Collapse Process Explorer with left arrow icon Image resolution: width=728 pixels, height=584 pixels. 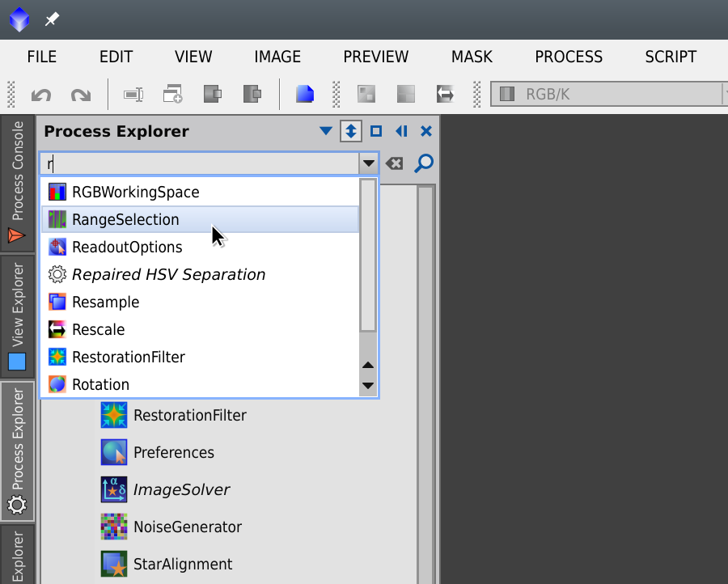click(401, 131)
